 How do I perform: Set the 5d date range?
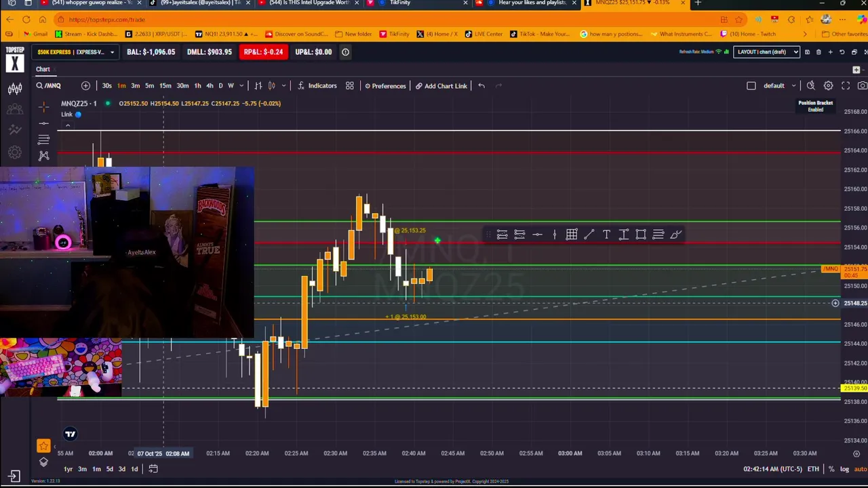(109, 469)
